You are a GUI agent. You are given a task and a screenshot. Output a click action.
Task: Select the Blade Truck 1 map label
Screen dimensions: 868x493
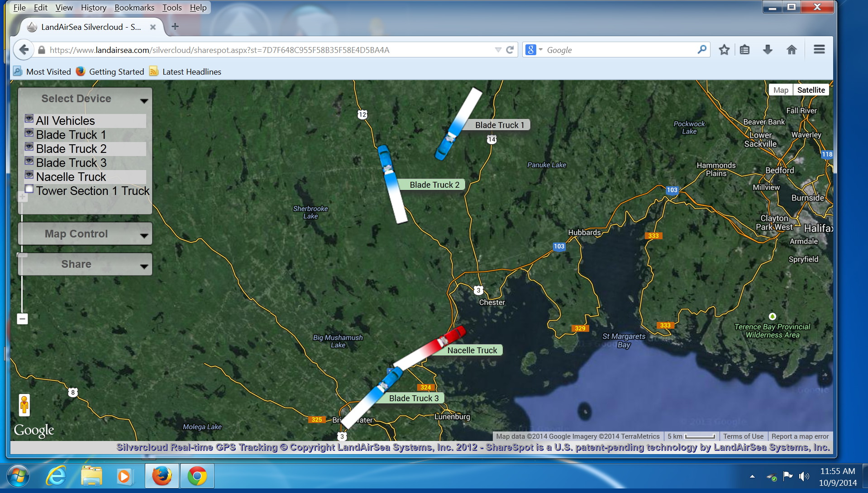click(499, 125)
